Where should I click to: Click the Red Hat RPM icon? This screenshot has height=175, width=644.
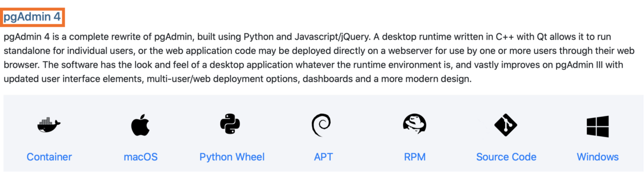click(414, 124)
